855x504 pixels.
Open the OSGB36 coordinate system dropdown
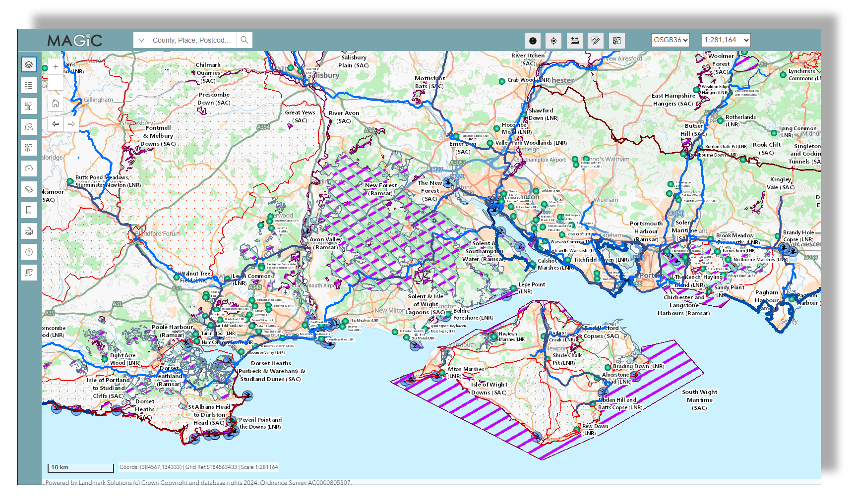tap(670, 40)
